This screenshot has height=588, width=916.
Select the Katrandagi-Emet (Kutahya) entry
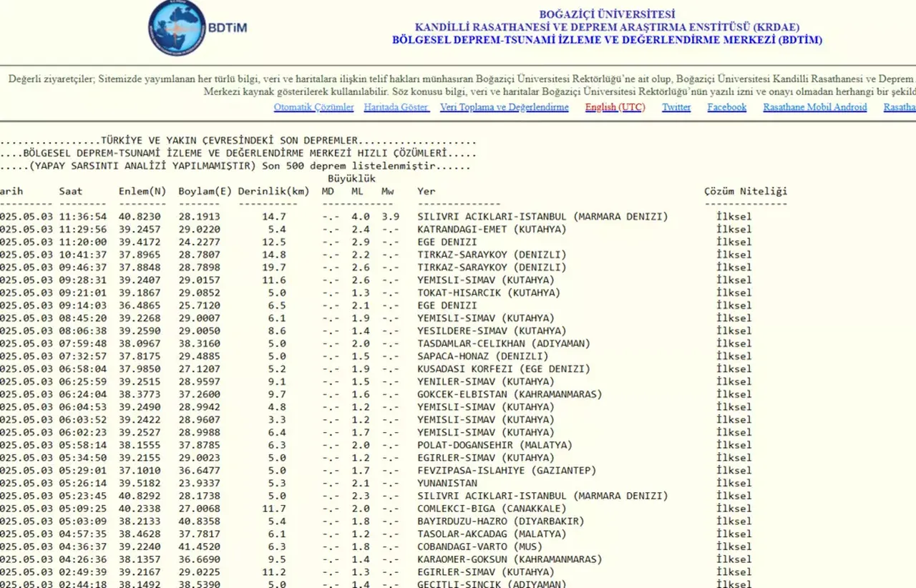[491, 230]
